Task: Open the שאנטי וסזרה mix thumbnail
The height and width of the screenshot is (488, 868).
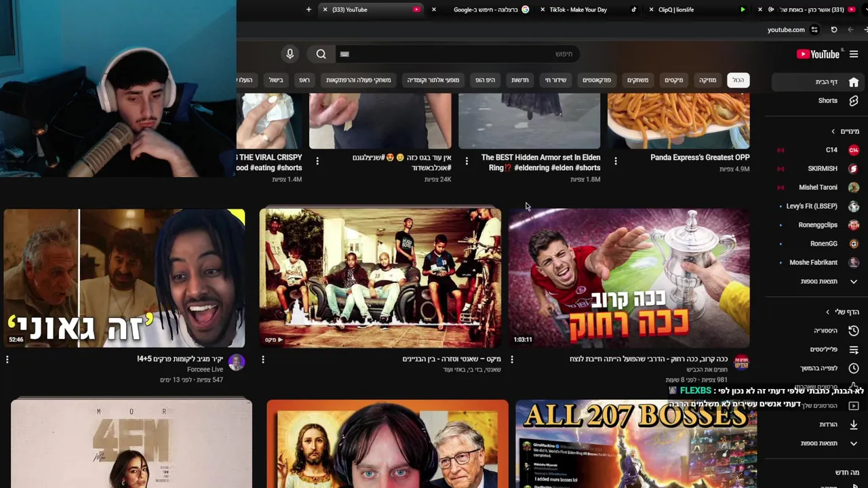Action: (x=380, y=278)
